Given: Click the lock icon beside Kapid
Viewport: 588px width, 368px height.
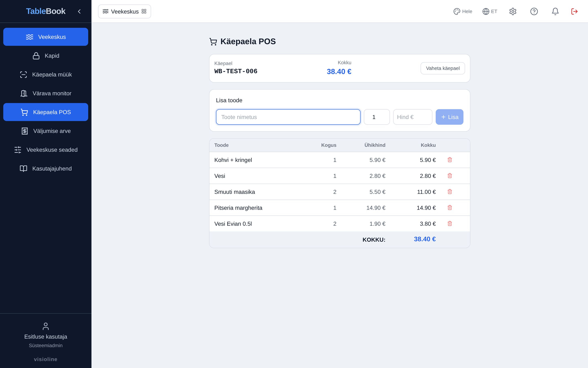Looking at the screenshot, I should (x=36, y=56).
